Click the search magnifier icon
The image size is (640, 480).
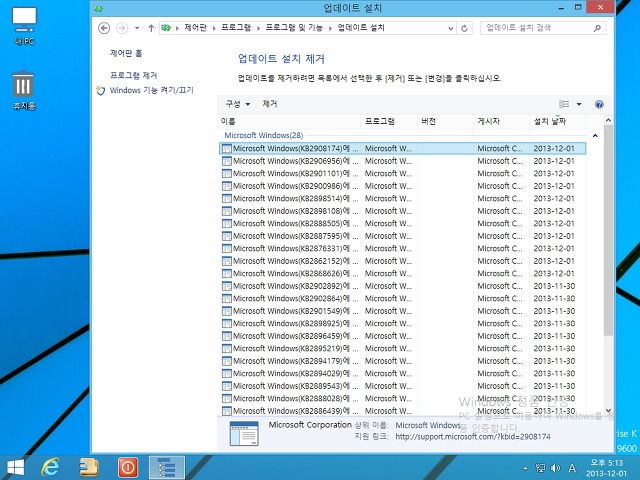pos(598,28)
